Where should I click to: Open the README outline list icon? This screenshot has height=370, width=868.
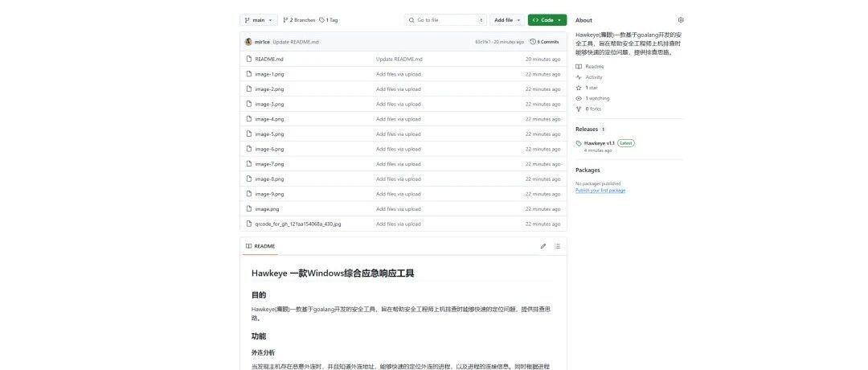point(558,246)
